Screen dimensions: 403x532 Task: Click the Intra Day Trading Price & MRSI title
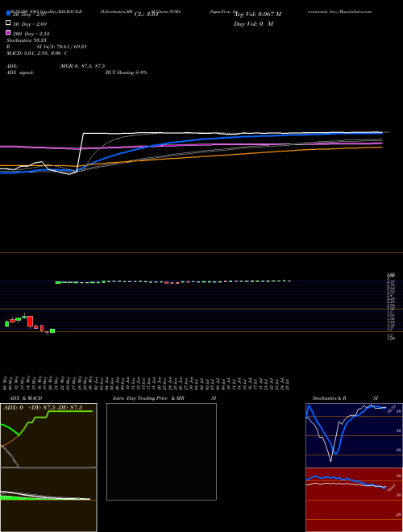coord(164,398)
